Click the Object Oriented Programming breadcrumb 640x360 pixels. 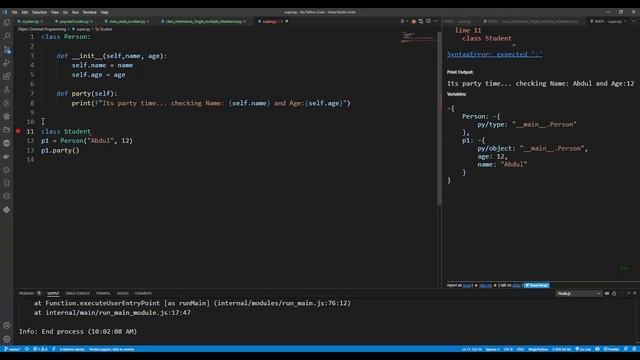pos(42,29)
